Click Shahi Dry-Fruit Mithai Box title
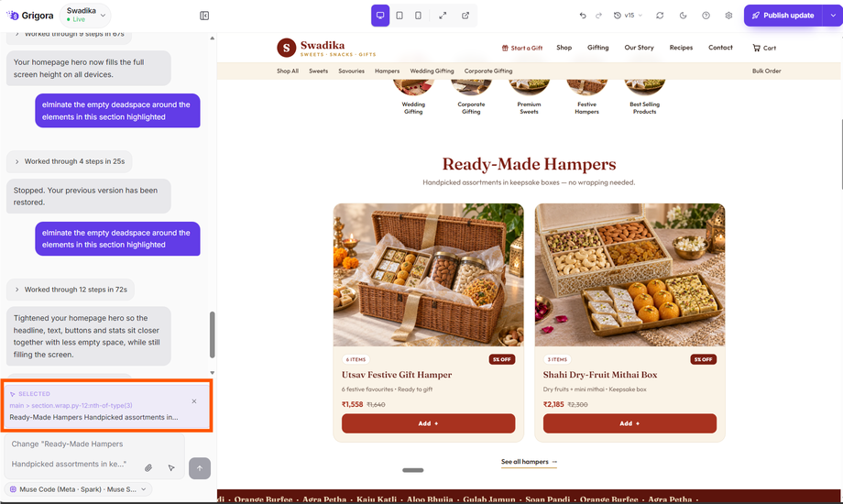The height and width of the screenshot is (504, 843). point(600,375)
